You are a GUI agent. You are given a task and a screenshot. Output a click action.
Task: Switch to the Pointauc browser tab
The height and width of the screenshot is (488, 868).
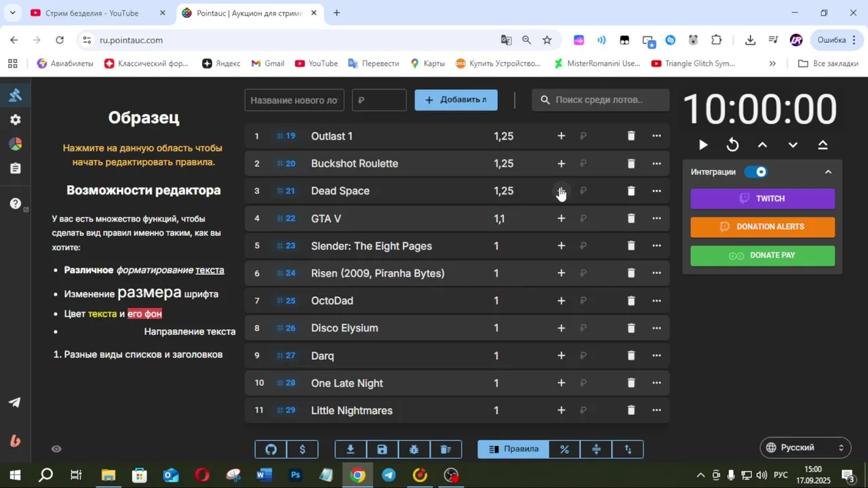[x=249, y=13]
